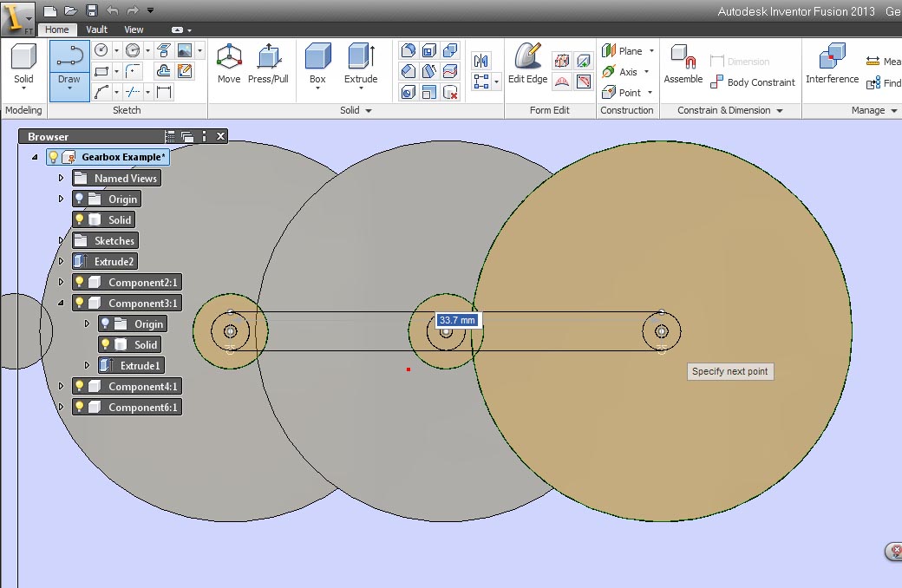Click the 33.7 mm dimension input field
The width and height of the screenshot is (902, 588).
[x=457, y=320]
